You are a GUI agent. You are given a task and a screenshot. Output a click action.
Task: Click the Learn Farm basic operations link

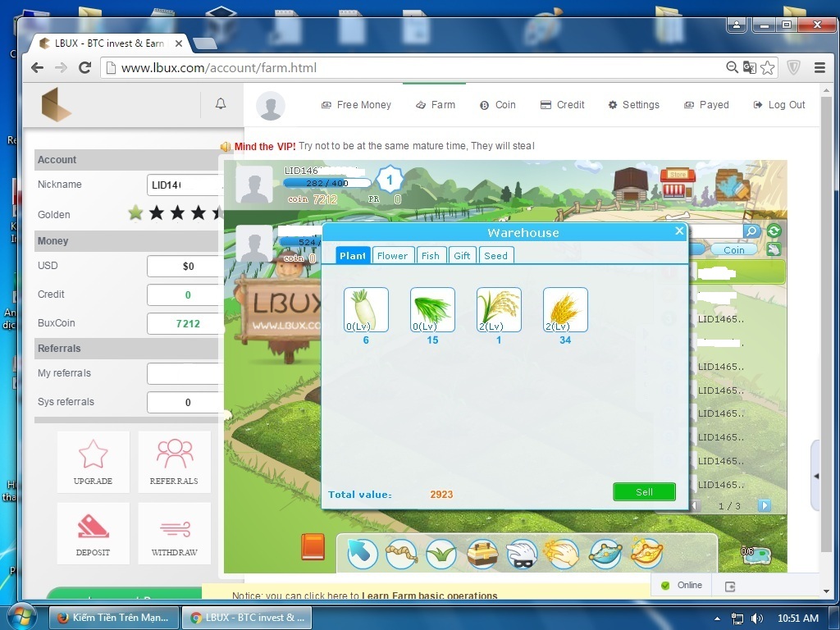pyautogui.click(x=430, y=596)
